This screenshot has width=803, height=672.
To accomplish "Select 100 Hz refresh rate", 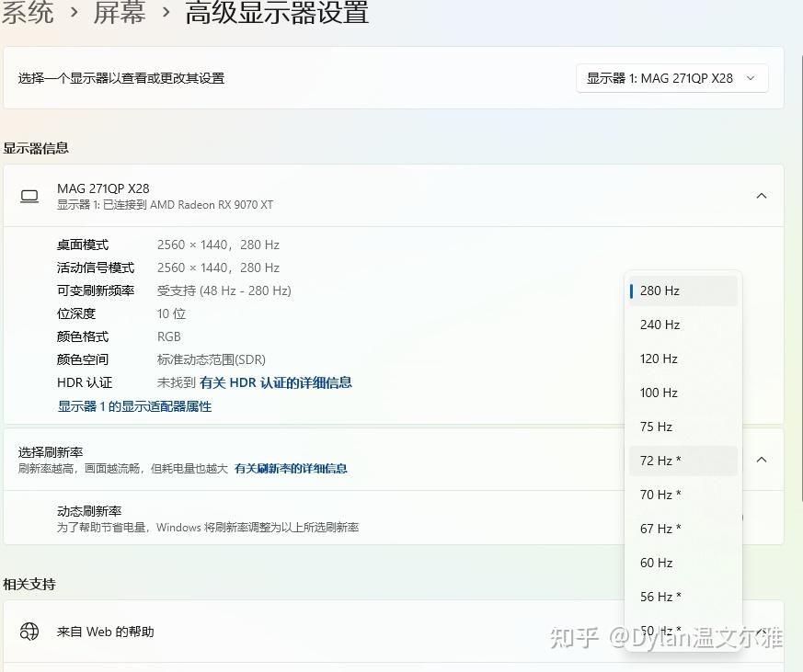I will tap(683, 393).
